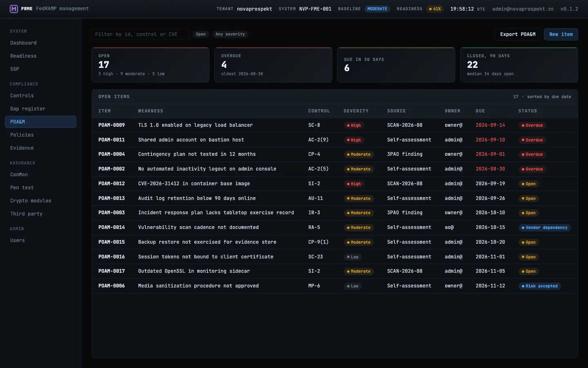Navigate to Crypto modules
588x368 pixels.
tap(40, 201)
